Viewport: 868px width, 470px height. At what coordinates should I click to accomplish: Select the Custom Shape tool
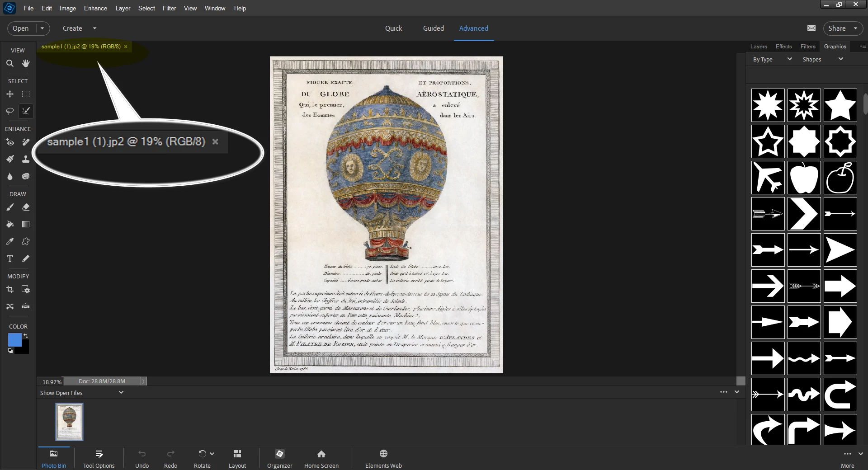coord(26,241)
